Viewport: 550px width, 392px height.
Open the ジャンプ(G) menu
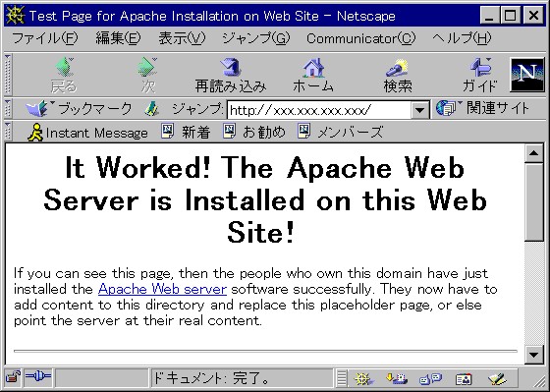256,38
